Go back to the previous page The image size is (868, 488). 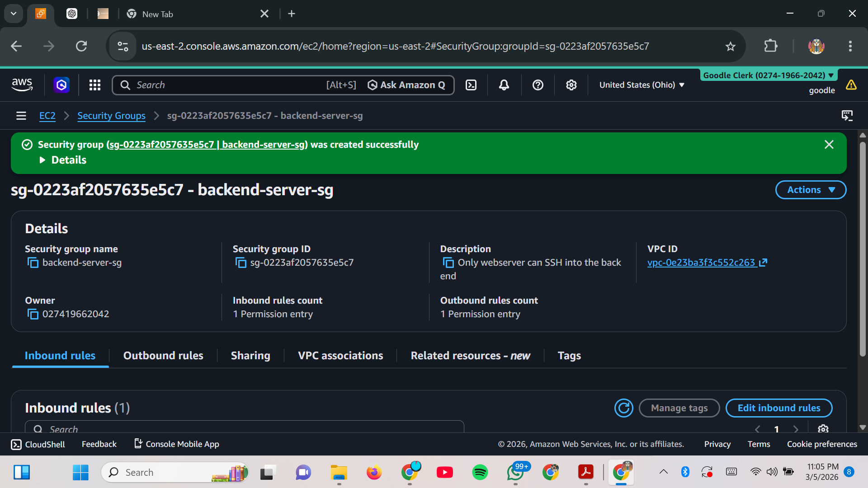(16, 46)
